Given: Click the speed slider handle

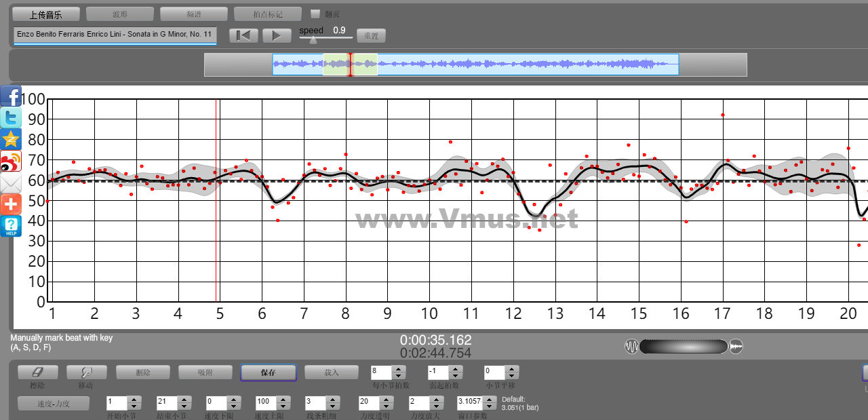Looking at the screenshot, I should pyautogui.click(x=313, y=39).
